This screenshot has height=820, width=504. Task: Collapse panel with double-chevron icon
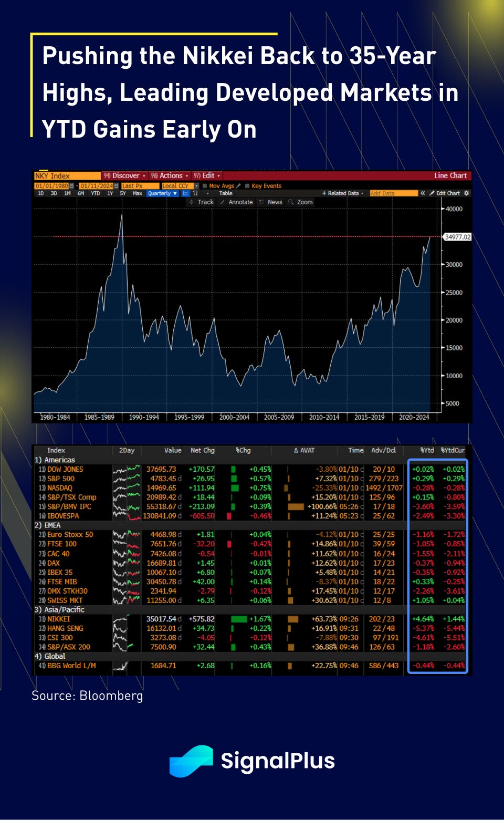[x=423, y=193]
